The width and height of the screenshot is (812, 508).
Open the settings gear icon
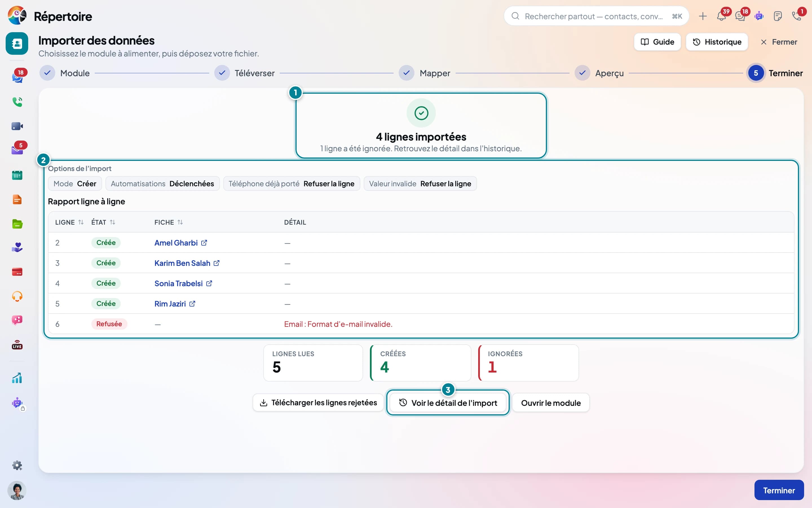tap(17, 465)
